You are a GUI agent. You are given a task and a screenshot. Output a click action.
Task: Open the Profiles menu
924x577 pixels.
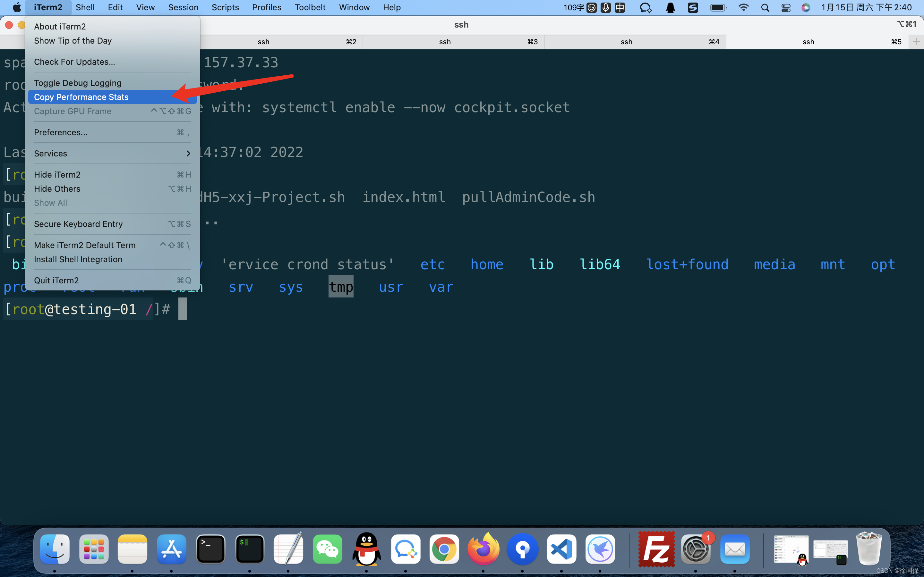(267, 8)
